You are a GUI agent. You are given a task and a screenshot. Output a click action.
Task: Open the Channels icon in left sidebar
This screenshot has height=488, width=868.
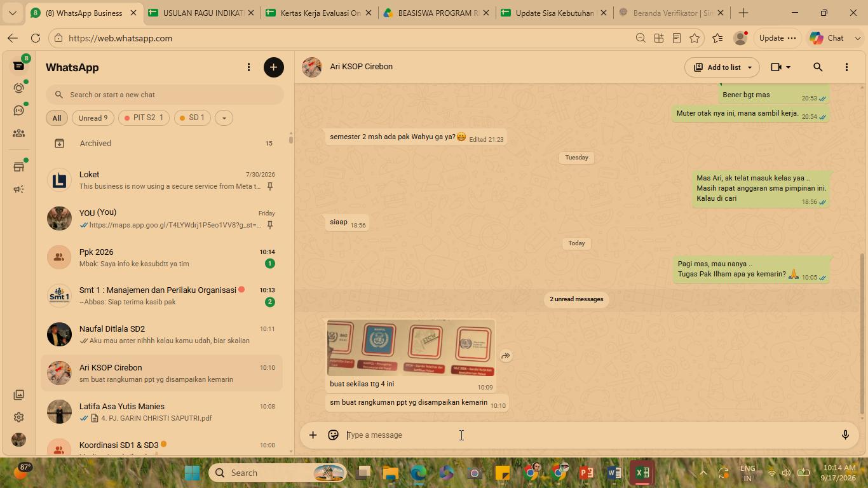[18, 111]
